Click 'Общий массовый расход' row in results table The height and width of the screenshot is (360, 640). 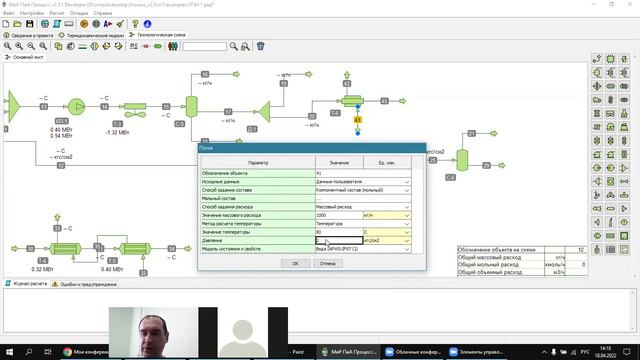tap(522, 258)
